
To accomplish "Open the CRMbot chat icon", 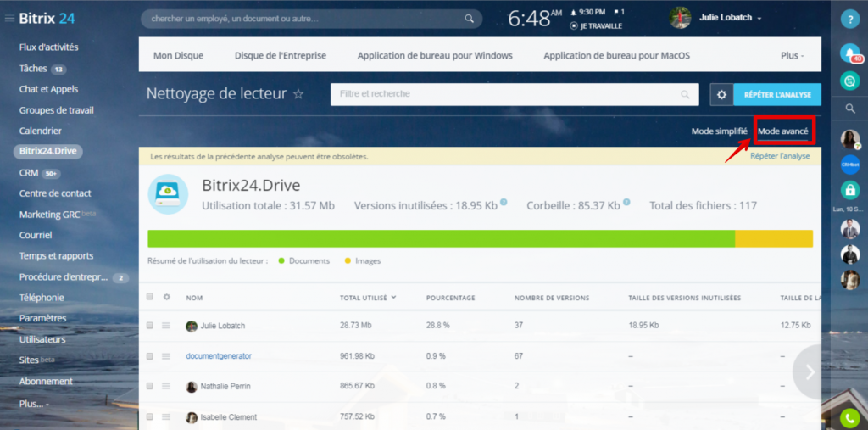I will point(849,165).
